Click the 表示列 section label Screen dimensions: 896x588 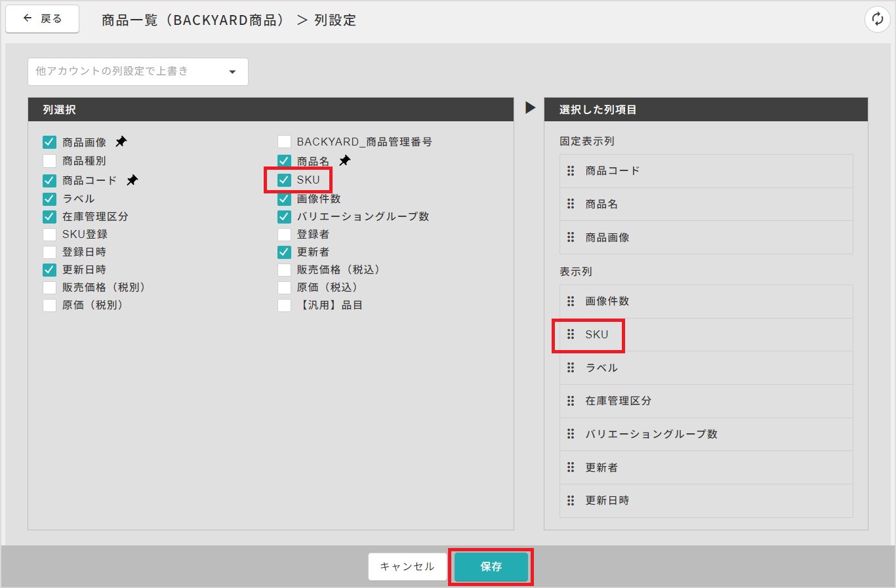[575, 271]
